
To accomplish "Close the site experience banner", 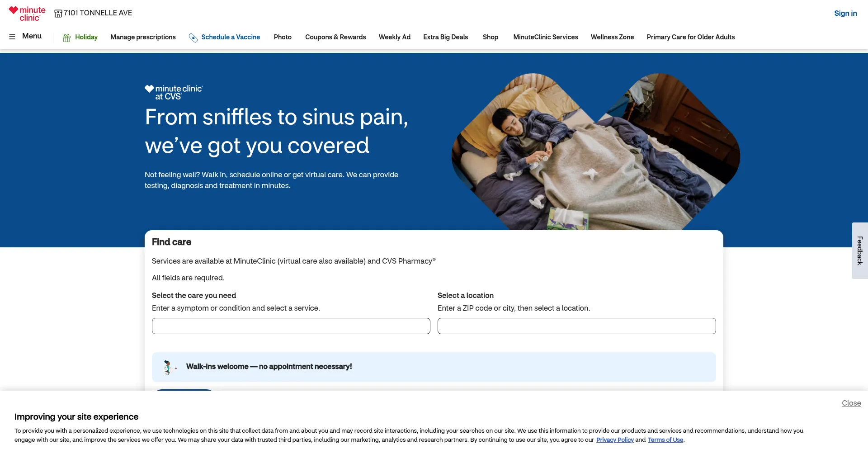I will [851, 403].
